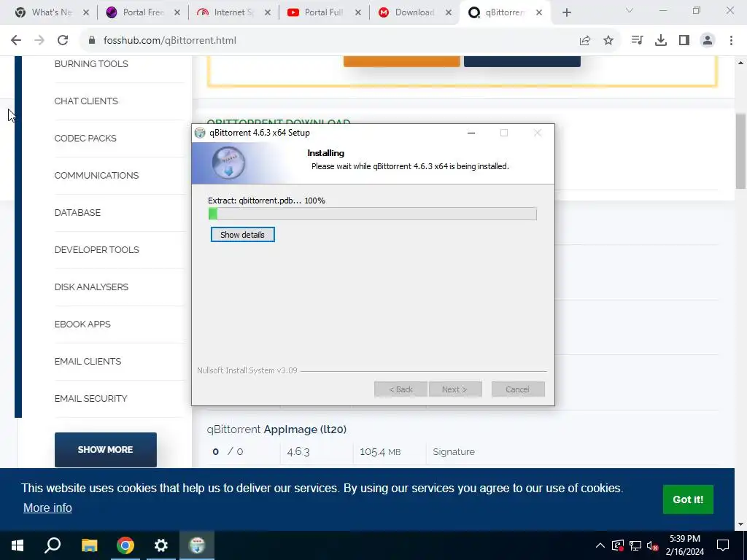Click the Signature link for AppImage

(x=454, y=452)
